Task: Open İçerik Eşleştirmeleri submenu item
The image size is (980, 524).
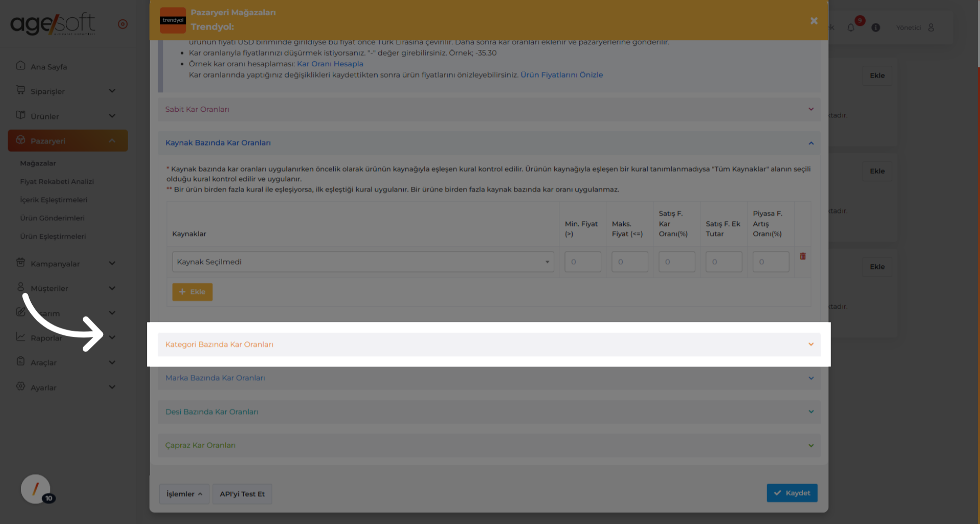Action: point(54,200)
